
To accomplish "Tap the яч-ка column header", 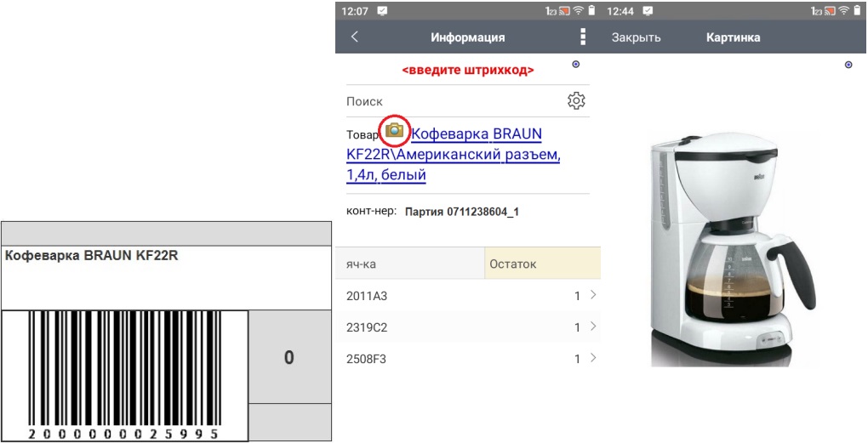I will [x=409, y=264].
